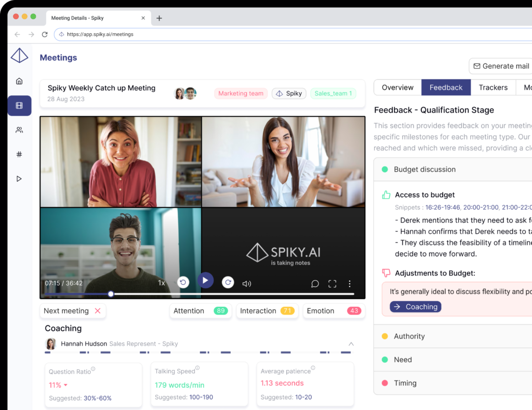
Task: Click the browser forward arrow
Action: (x=31, y=34)
